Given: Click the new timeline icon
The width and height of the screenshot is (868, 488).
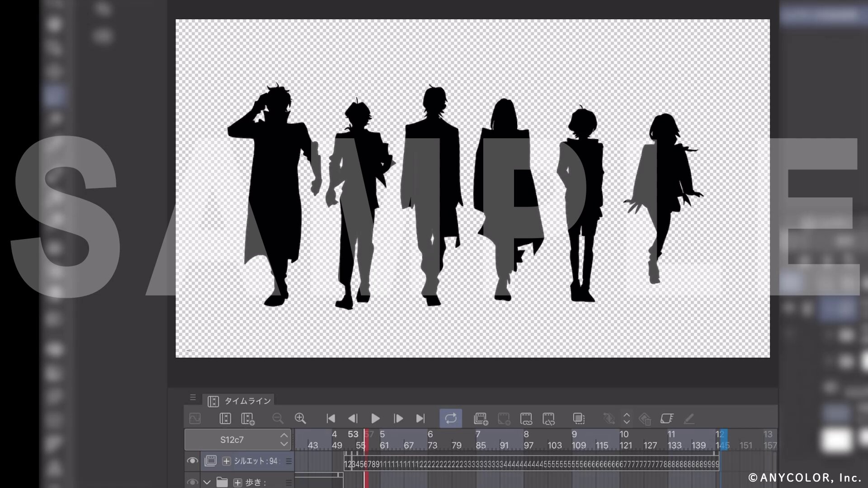Looking at the screenshot, I should coord(248,419).
